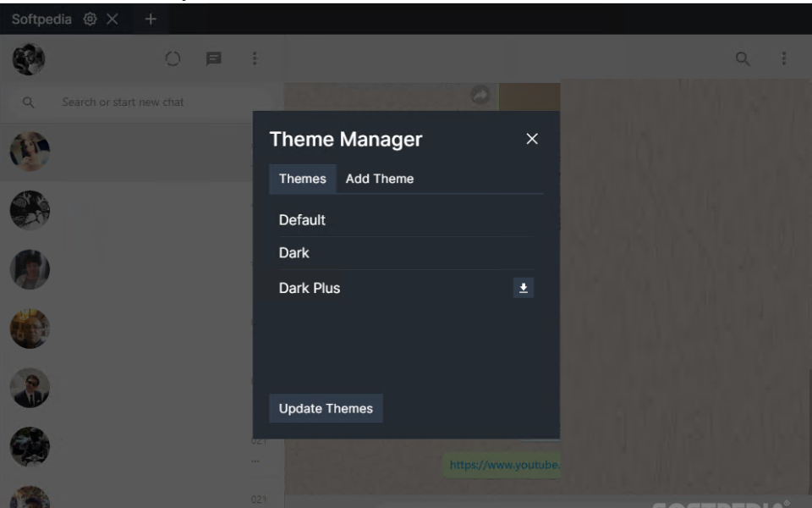Search within conversation magnifier icon
This screenshot has height=508, width=812.
743,58
